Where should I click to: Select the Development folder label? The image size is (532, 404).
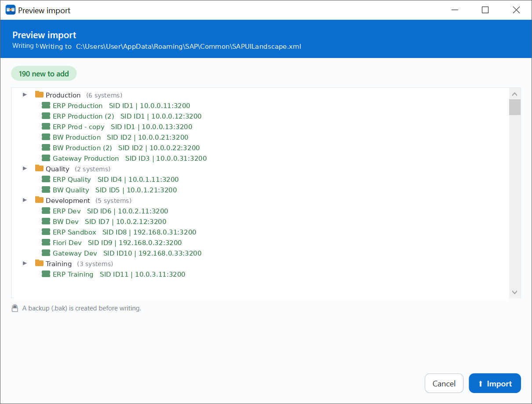point(68,201)
